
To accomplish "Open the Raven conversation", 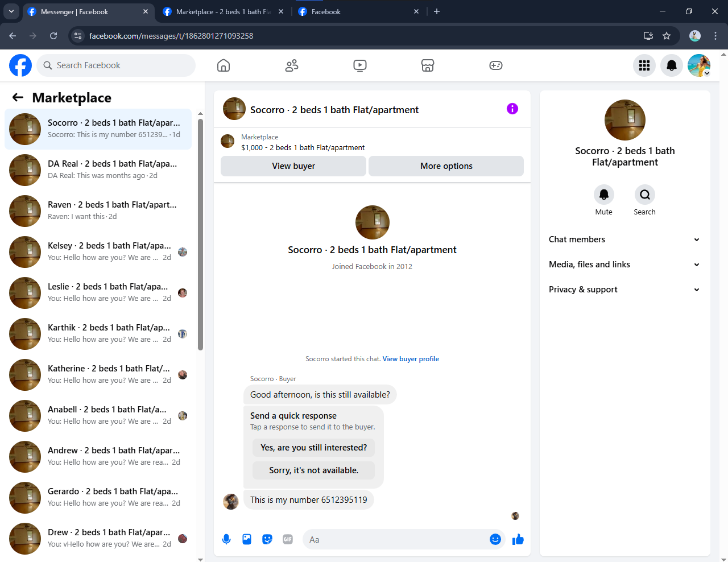I will pyautogui.click(x=98, y=211).
